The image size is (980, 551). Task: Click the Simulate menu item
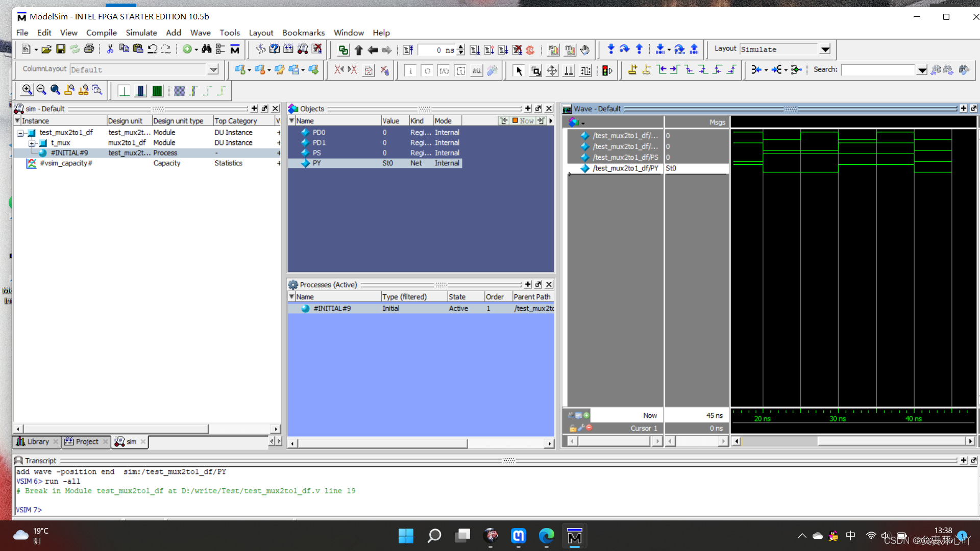(x=139, y=32)
